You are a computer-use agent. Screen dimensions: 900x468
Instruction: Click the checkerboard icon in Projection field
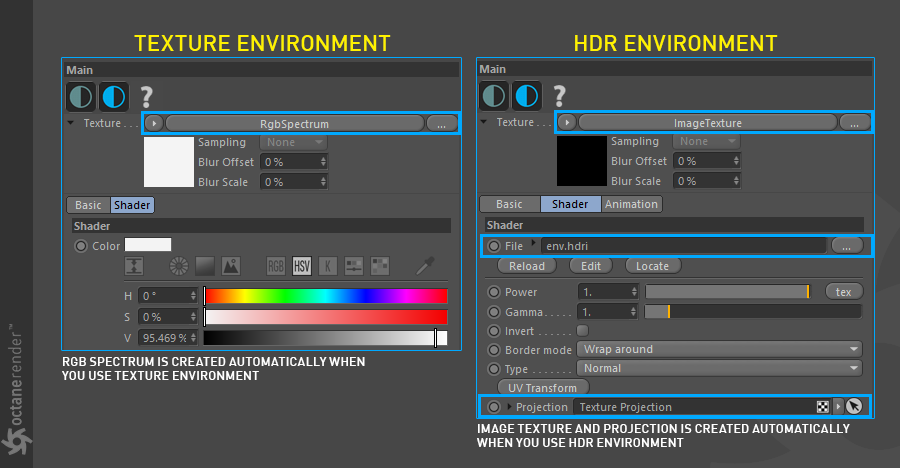tap(823, 407)
